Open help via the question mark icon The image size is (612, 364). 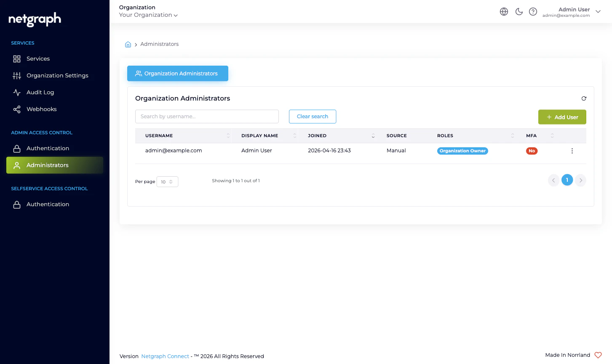[x=533, y=11]
